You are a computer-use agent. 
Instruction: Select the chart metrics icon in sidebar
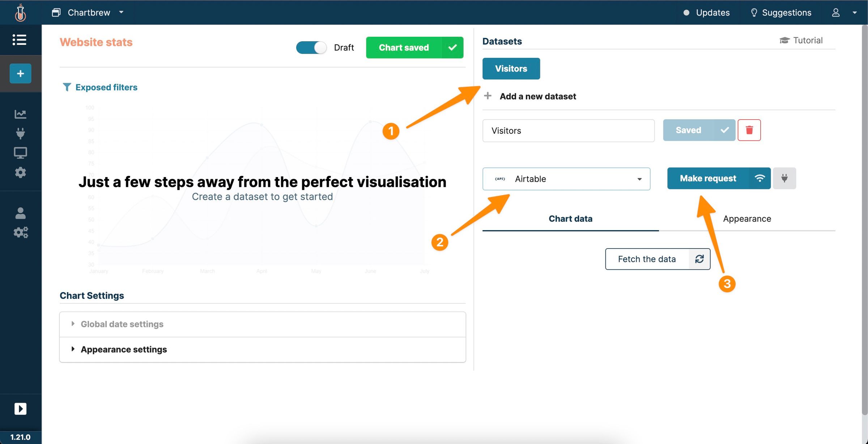pos(20,114)
